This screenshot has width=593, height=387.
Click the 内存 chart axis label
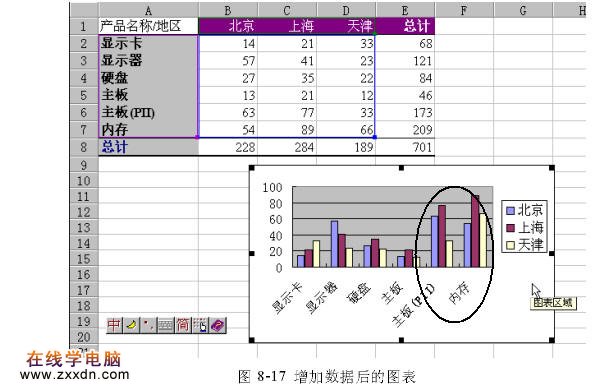459,293
